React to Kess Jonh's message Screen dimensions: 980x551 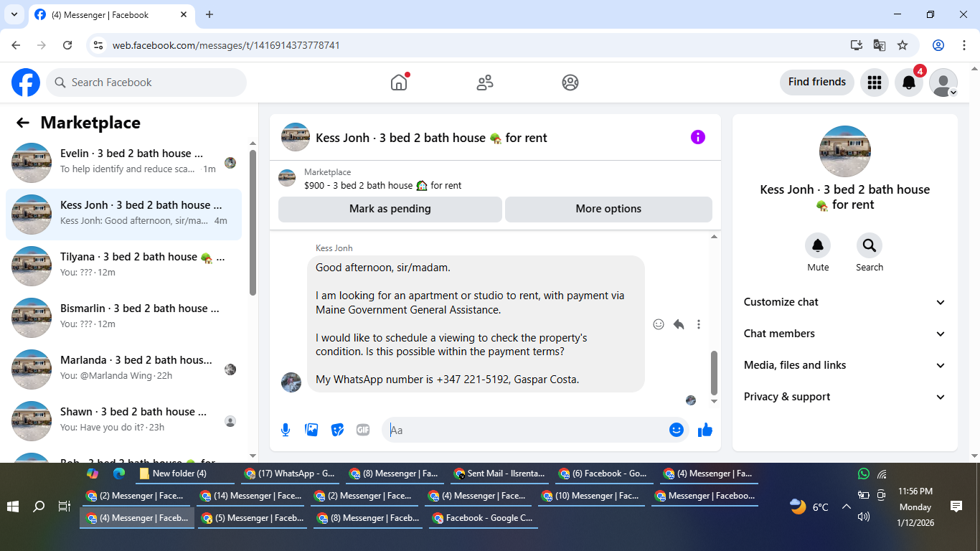point(659,324)
